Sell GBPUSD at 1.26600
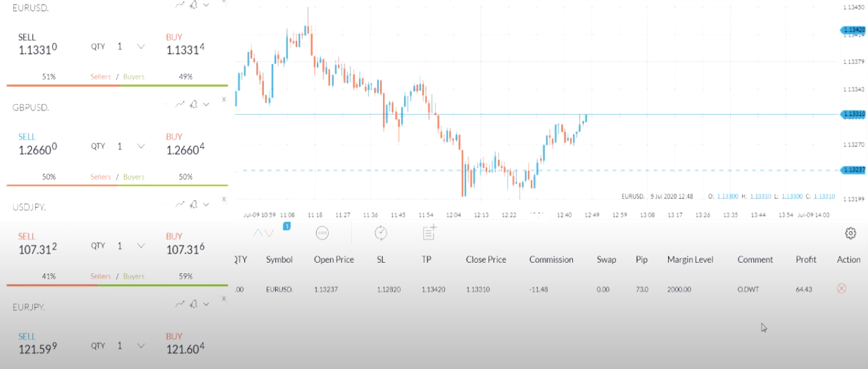The image size is (868, 369). (38, 144)
